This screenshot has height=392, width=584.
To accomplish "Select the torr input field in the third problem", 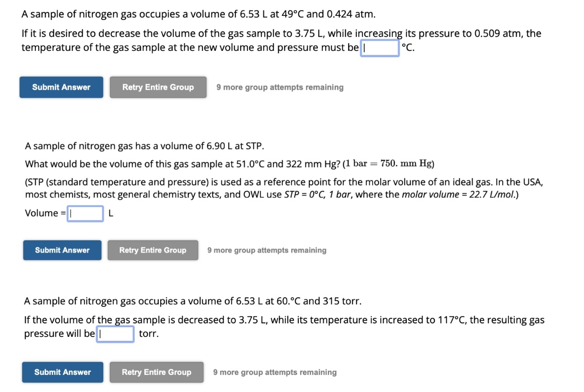I will (x=115, y=333).
